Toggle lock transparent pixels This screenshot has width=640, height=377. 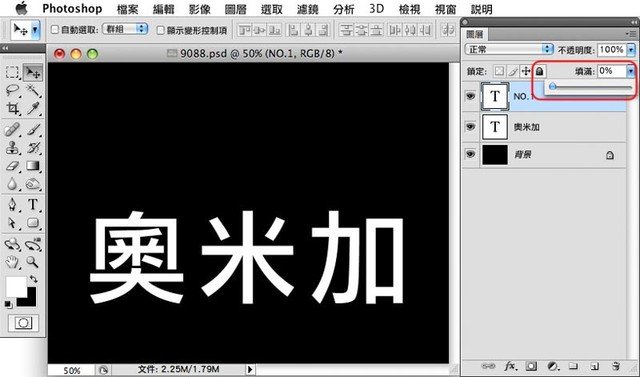coord(499,71)
